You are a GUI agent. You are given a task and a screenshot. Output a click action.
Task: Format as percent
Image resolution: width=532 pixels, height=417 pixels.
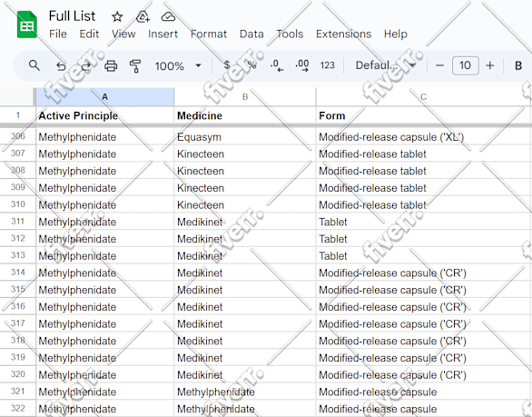(x=251, y=65)
